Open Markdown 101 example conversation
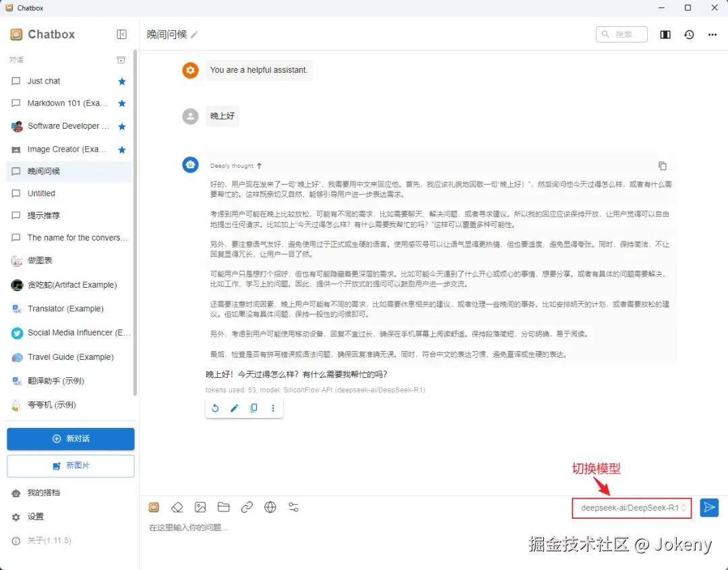This screenshot has width=728, height=570. tap(69, 103)
